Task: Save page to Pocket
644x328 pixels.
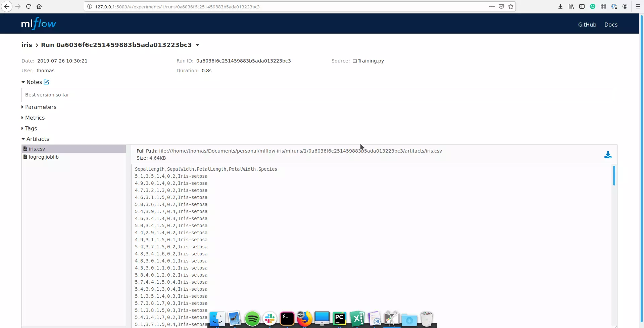Action: click(501, 6)
